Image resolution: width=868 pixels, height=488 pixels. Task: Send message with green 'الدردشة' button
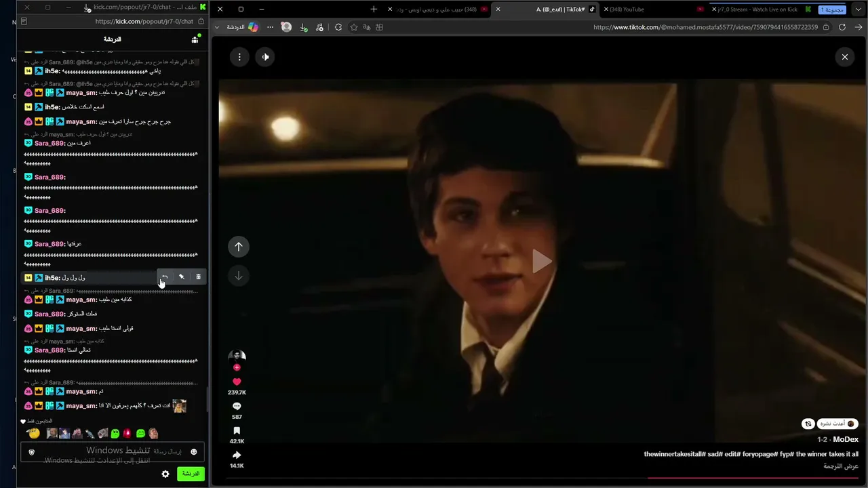point(191,474)
